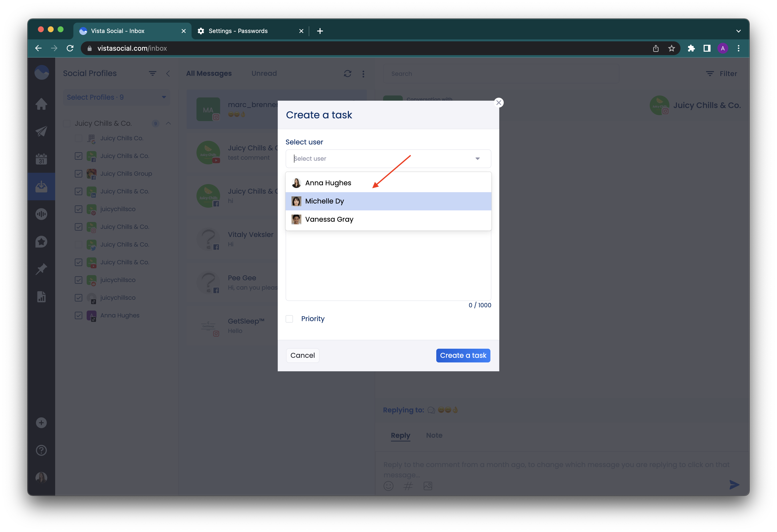This screenshot has width=777, height=532.
Task: Uncheck the juicychillsco Pinterest profile checkbox
Action: 79,209
